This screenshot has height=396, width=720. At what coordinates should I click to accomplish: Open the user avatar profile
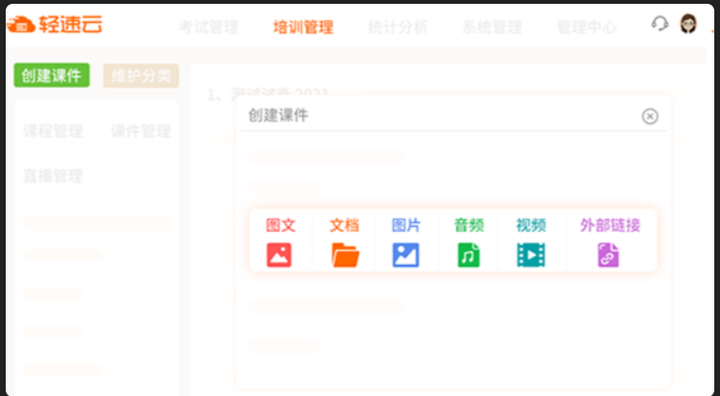pyautogui.click(x=688, y=24)
